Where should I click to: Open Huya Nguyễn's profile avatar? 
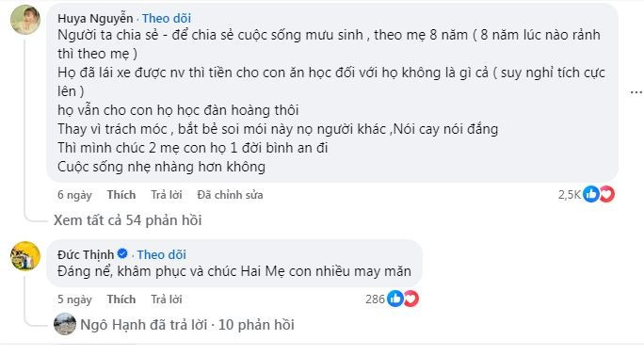[25, 20]
